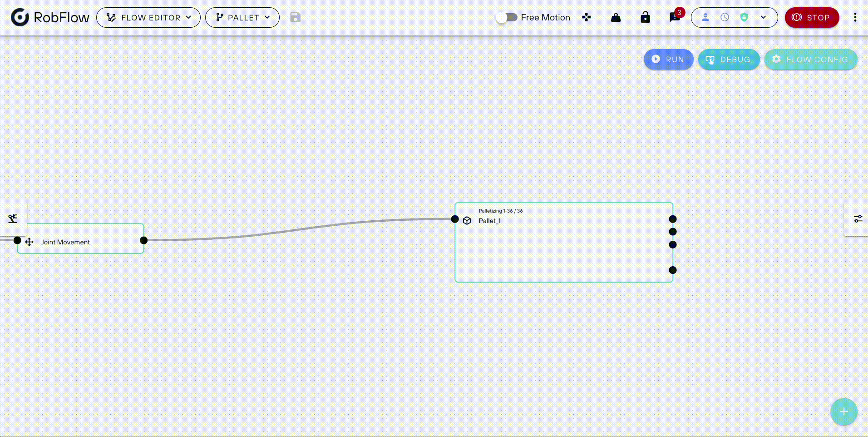Click the clock history icon
The height and width of the screenshot is (437, 868).
click(725, 17)
